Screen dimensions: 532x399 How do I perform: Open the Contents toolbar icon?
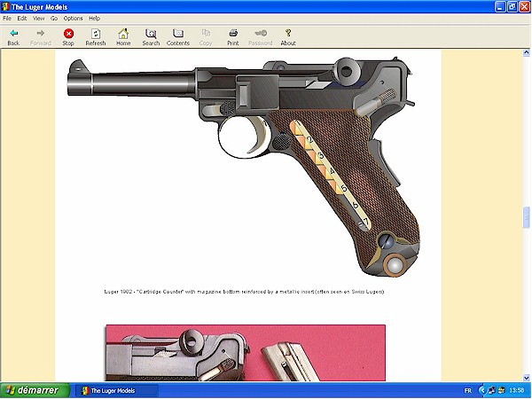point(178,37)
